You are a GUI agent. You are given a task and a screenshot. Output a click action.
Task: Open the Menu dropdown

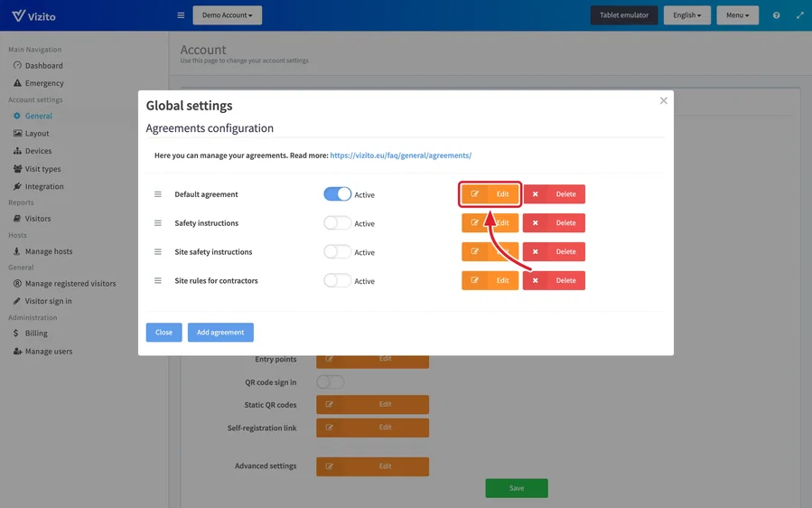pos(737,15)
